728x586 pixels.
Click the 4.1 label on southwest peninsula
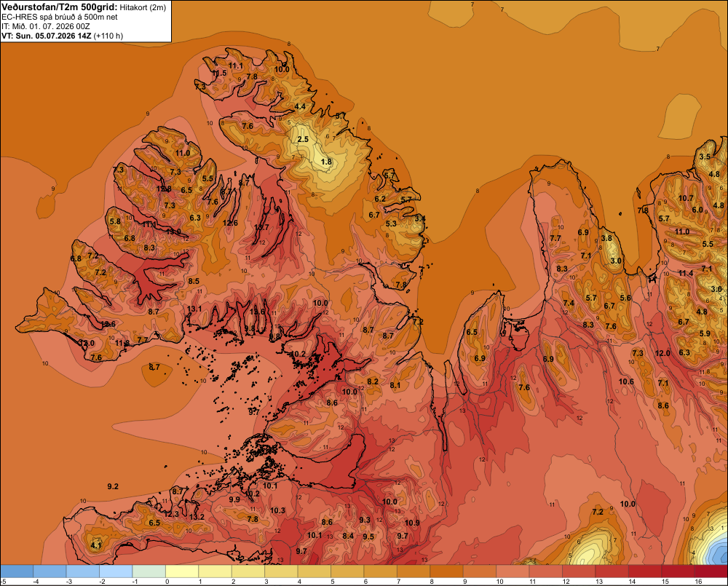pos(96,545)
